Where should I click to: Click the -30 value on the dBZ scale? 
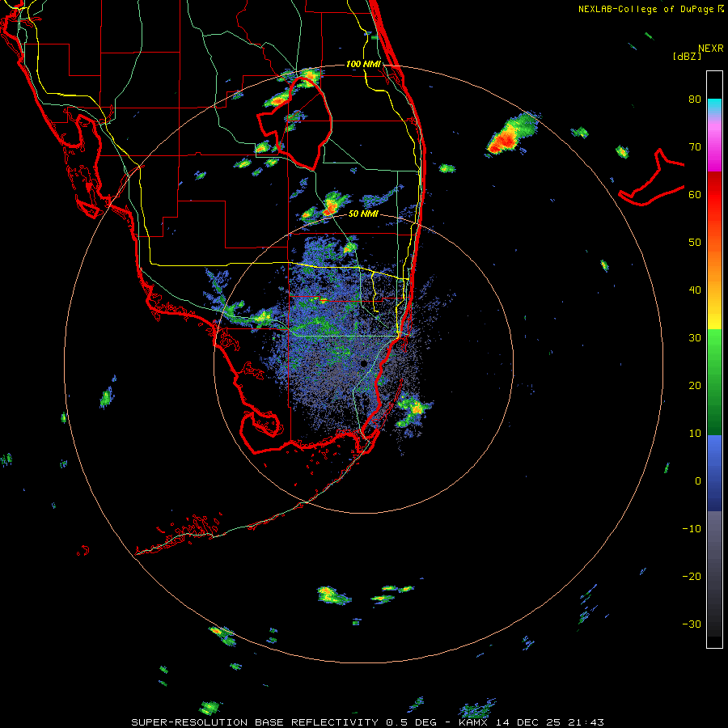(692, 624)
